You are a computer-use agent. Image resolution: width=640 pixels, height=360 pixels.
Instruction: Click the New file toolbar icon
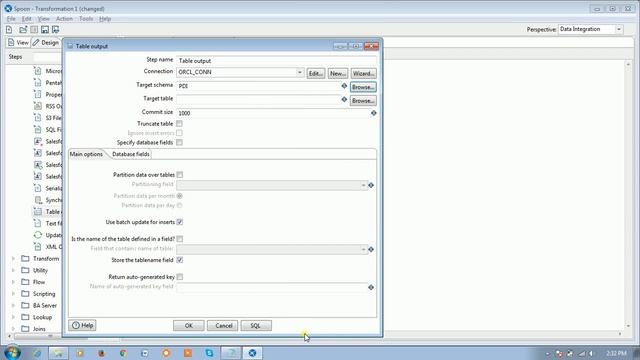click(x=9, y=29)
